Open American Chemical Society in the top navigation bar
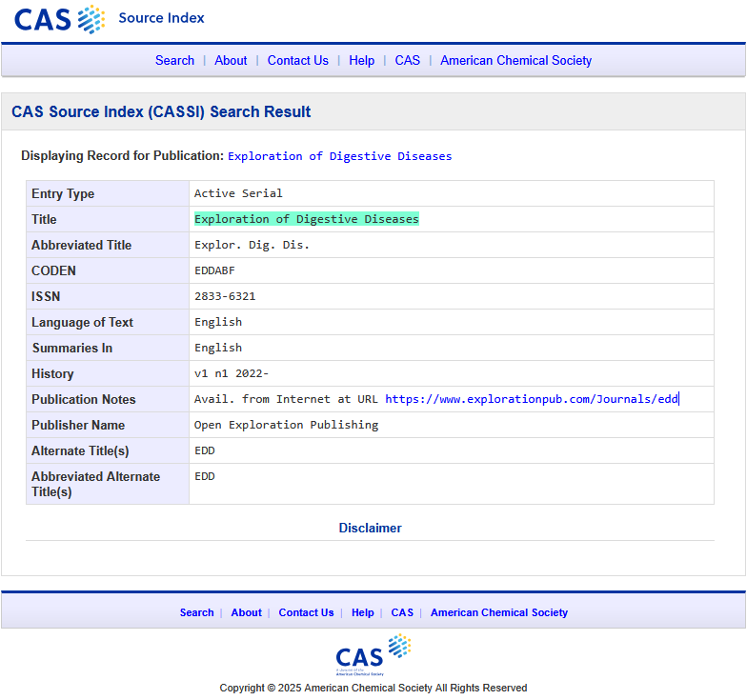The width and height of the screenshot is (747, 700). click(516, 61)
